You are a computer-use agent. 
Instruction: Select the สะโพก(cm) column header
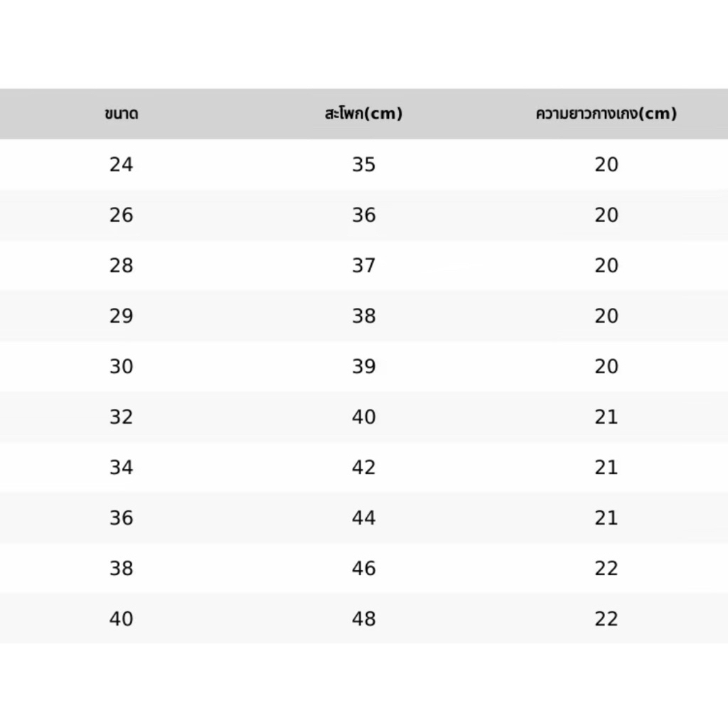[x=363, y=114]
